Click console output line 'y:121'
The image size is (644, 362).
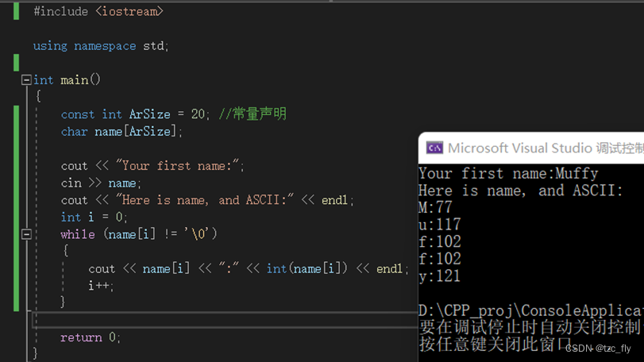(x=440, y=275)
